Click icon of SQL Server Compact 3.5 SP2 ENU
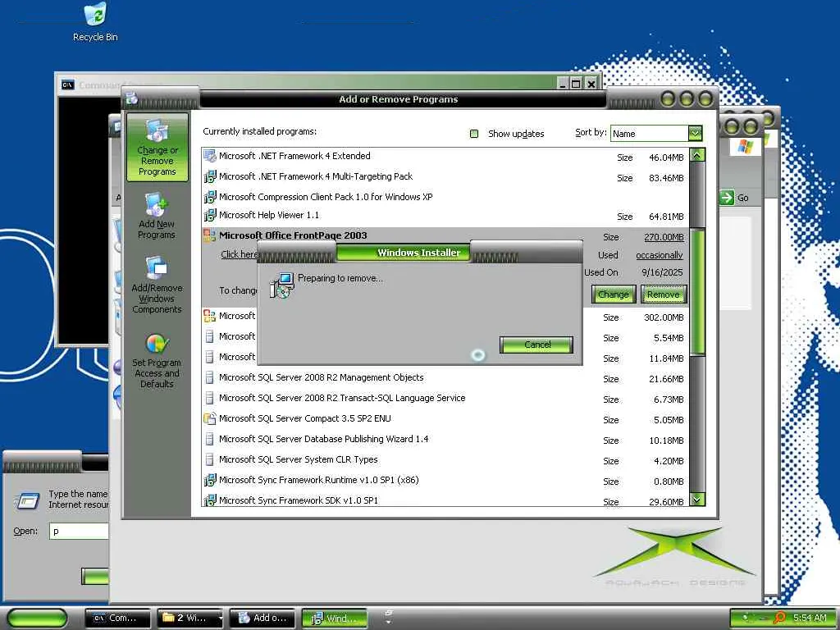The image size is (840, 630). click(x=209, y=418)
